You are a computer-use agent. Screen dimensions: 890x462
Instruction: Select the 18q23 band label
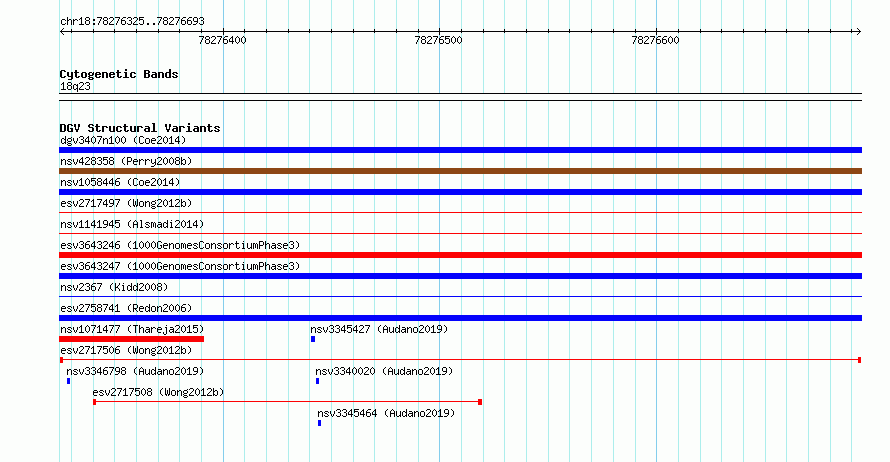(75, 86)
